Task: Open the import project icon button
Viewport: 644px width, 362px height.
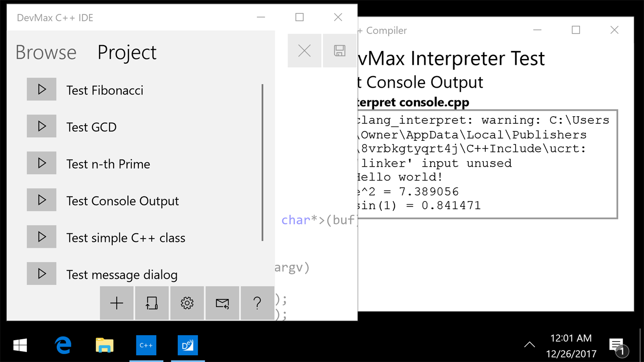Action: [152, 303]
